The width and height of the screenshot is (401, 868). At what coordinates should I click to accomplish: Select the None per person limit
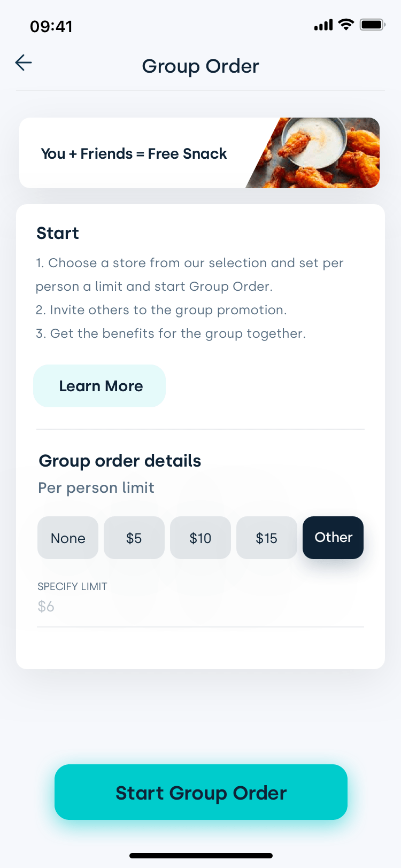point(68,538)
